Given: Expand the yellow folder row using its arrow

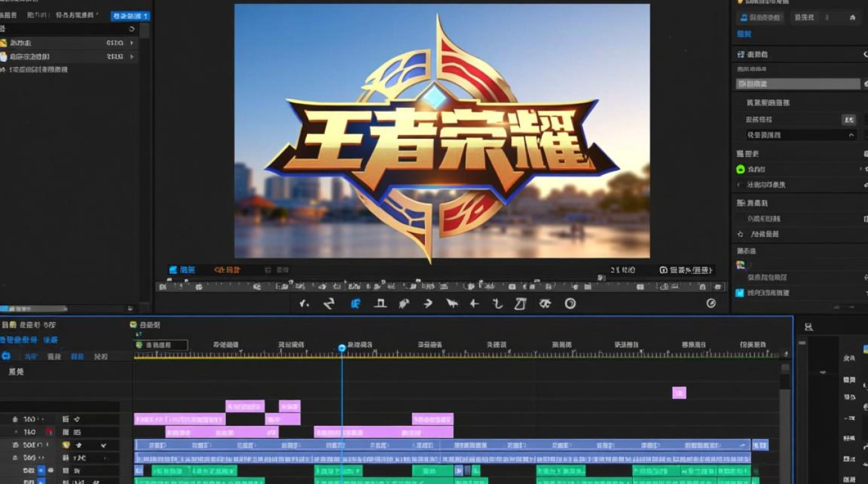Looking at the screenshot, I should [x=132, y=43].
